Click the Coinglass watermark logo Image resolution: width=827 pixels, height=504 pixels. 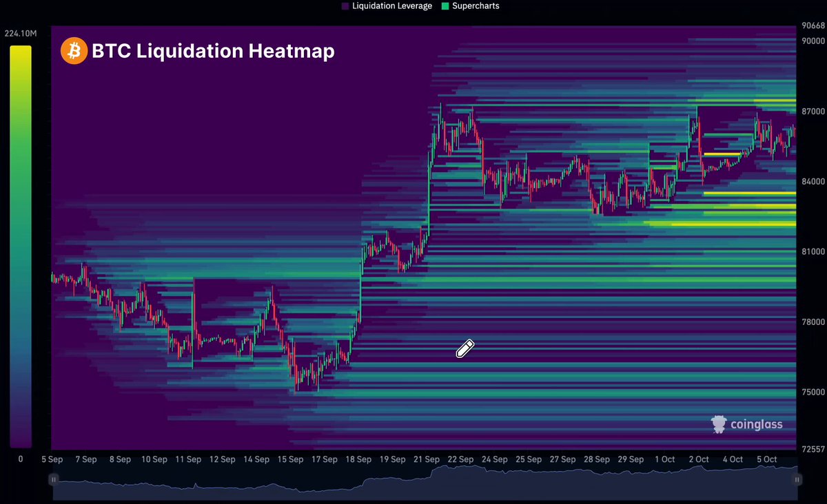747,424
